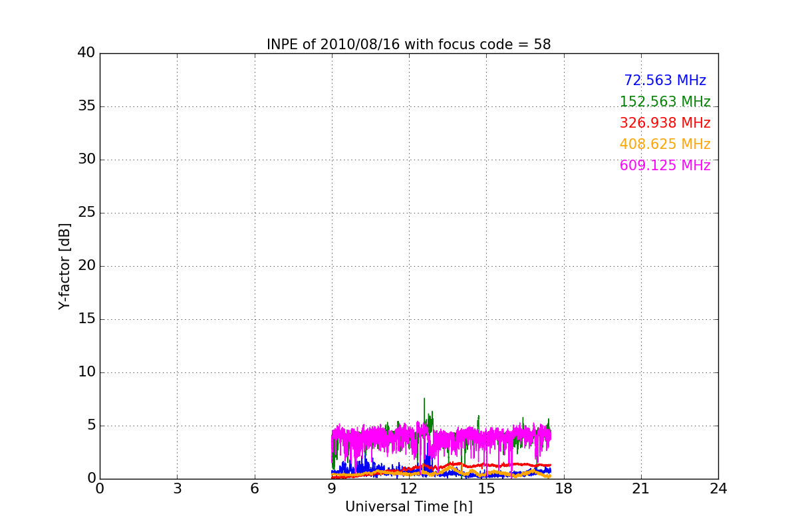
Task: Select the 72.563 MHz legend label
Action: [665, 80]
